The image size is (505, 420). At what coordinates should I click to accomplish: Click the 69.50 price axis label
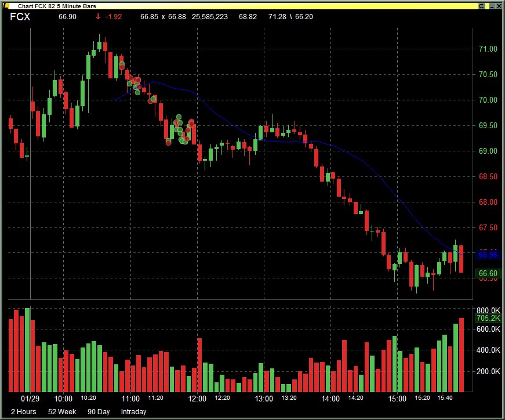click(488, 125)
